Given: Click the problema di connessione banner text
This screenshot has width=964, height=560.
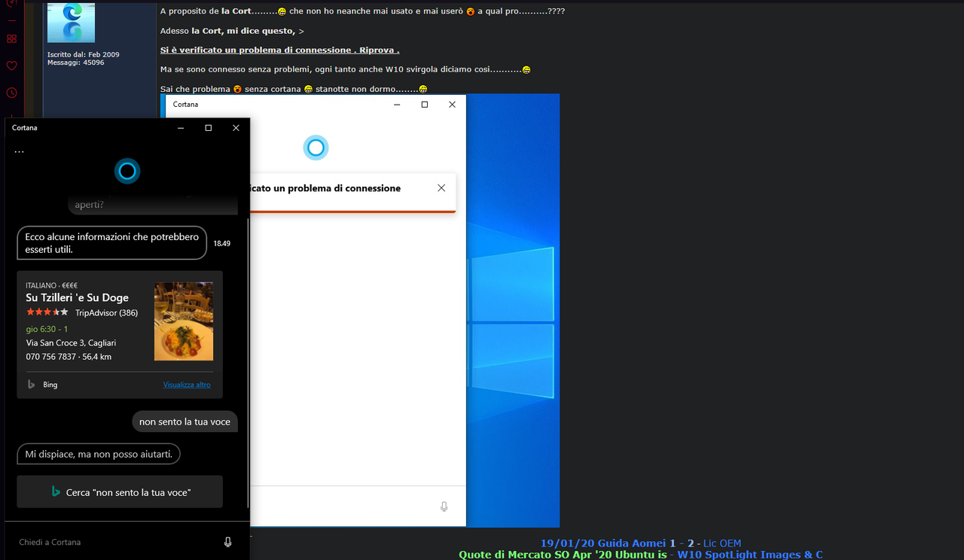Looking at the screenshot, I should point(325,188).
